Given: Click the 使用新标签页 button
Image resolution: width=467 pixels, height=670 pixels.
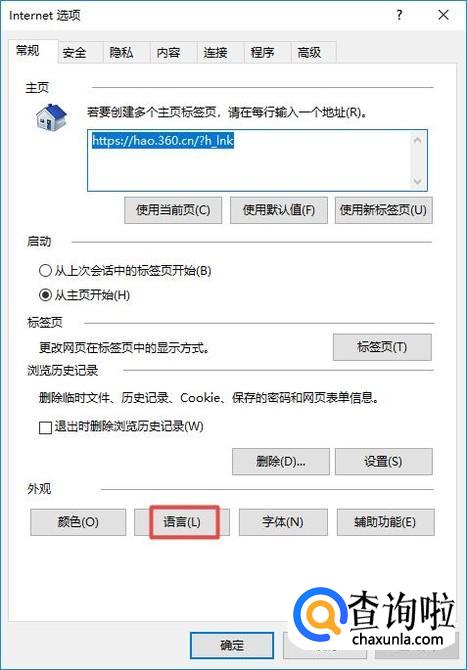Looking at the screenshot, I should [384, 210].
